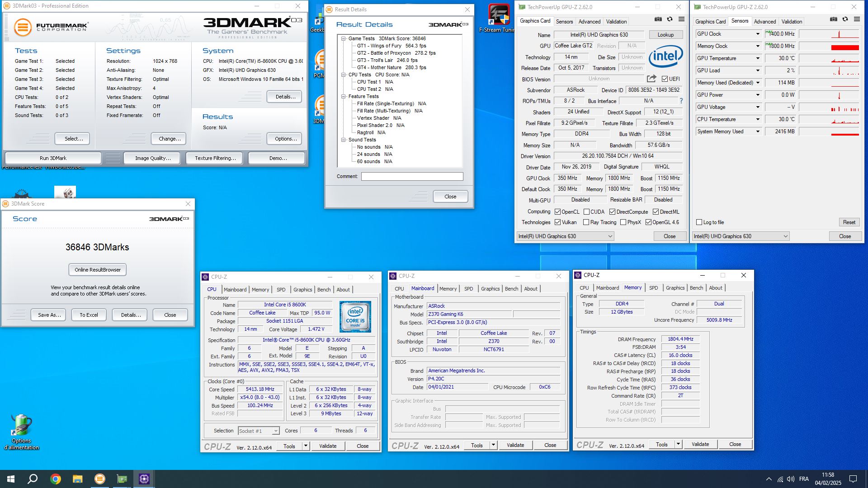Show hidden system tray icons chevron
The height and width of the screenshot is (488, 868).
pos(769,479)
